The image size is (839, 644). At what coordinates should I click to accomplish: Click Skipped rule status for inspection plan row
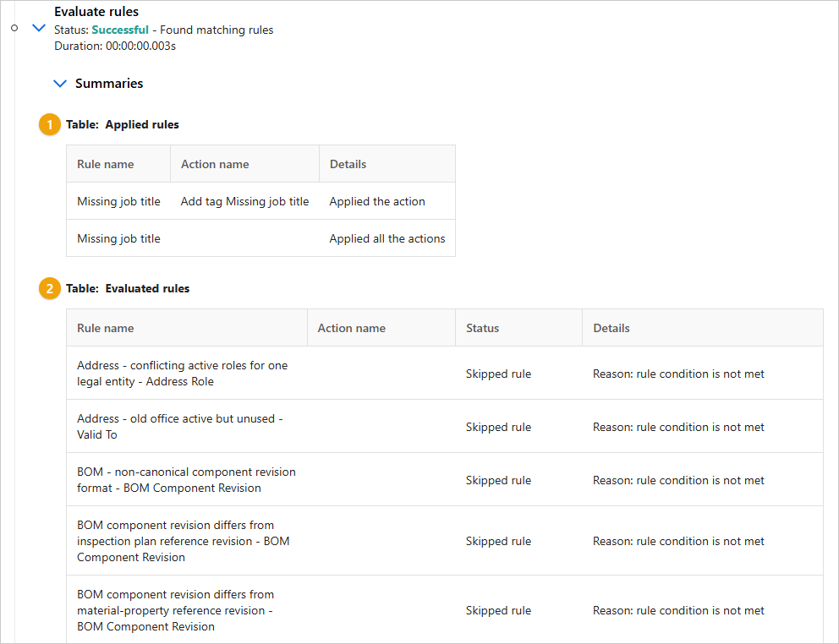point(499,541)
